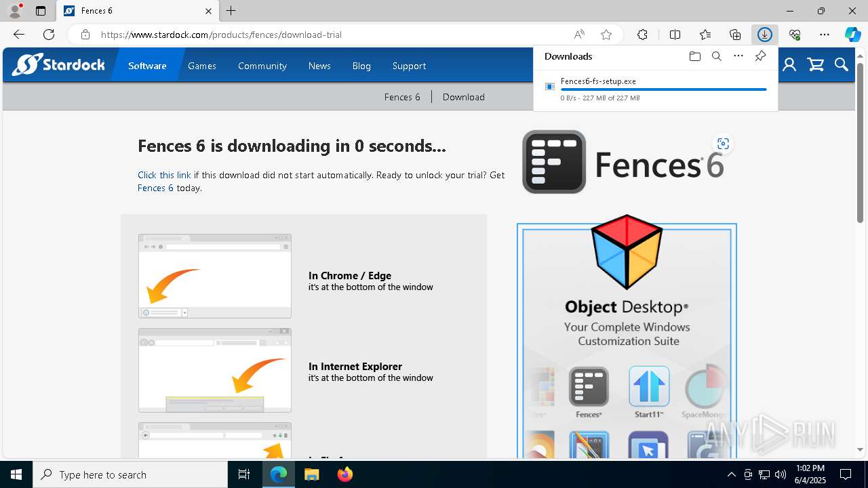Reload the page with the Refresh icon
This screenshot has height=488, width=868.
pyautogui.click(x=49, y=35)
